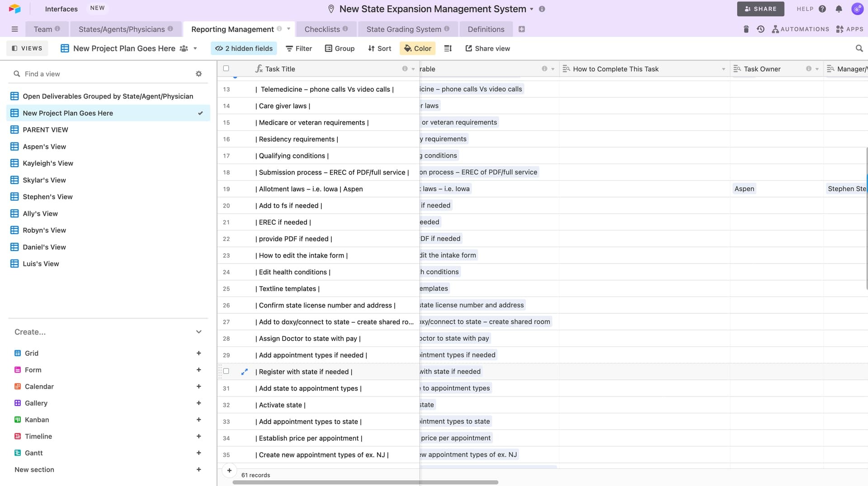
Task: Select the Activate state task cell
Action: tap(337, 405)
